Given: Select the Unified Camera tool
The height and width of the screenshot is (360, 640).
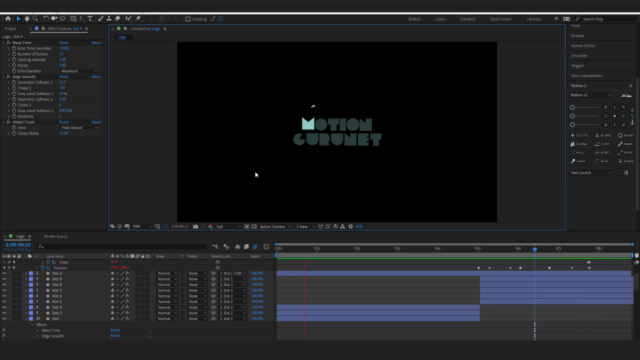Looking at the screenshot, I should point(54,19).
